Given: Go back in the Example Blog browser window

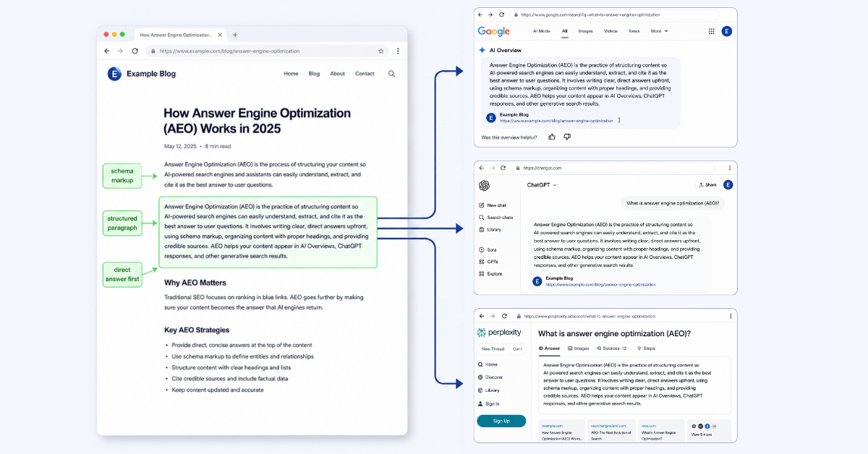Looking at the screenshot, I should coord(107,51).
